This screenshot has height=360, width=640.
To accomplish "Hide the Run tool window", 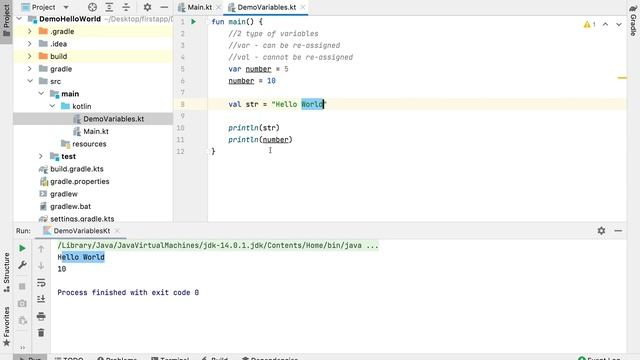I will click(618, 231).
